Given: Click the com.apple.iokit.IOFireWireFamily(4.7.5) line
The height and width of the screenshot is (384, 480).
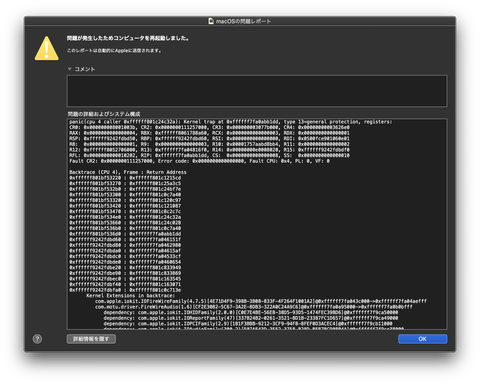Looking at the screenshot, I should (261, 301).
